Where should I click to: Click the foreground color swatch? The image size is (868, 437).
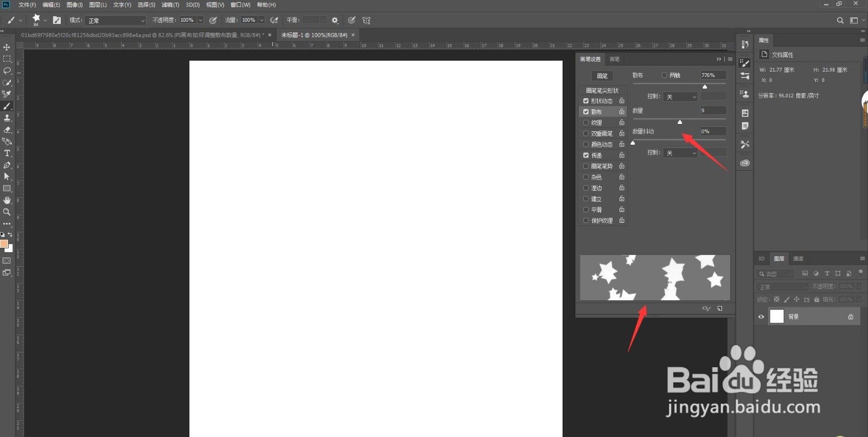[x=4, y=244]
